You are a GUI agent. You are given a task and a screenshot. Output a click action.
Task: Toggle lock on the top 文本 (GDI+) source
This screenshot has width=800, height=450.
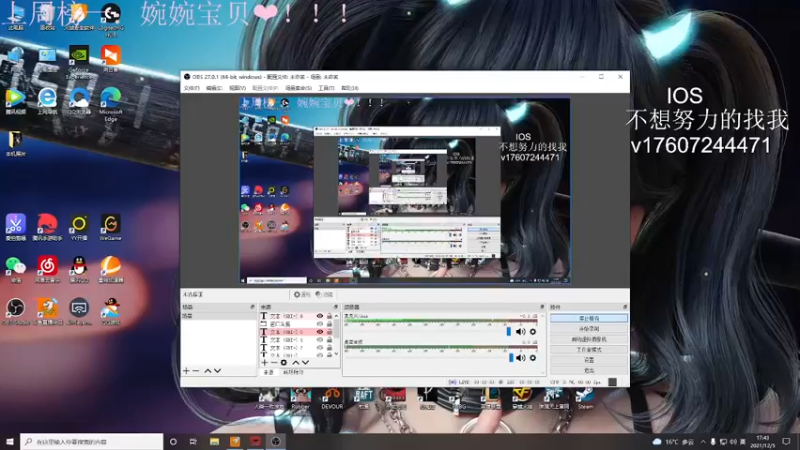(x=329, y=316)
